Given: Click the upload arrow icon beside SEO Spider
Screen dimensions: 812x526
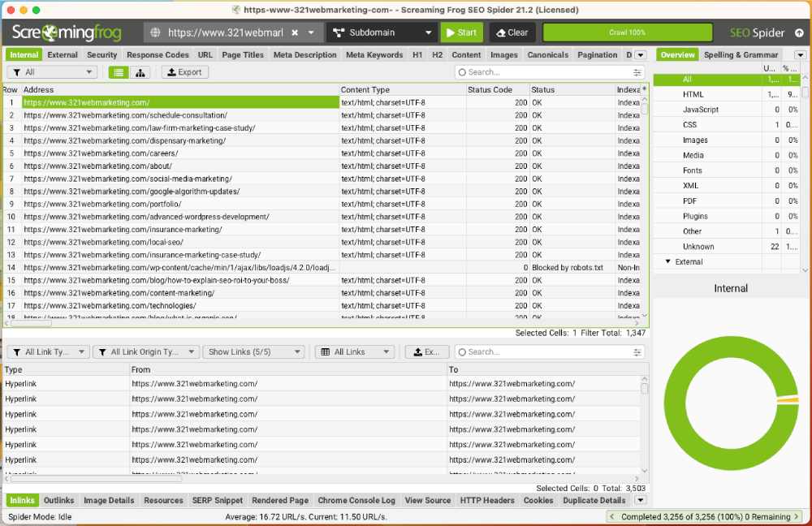Looking at the screenshot, I should point(799,32).
